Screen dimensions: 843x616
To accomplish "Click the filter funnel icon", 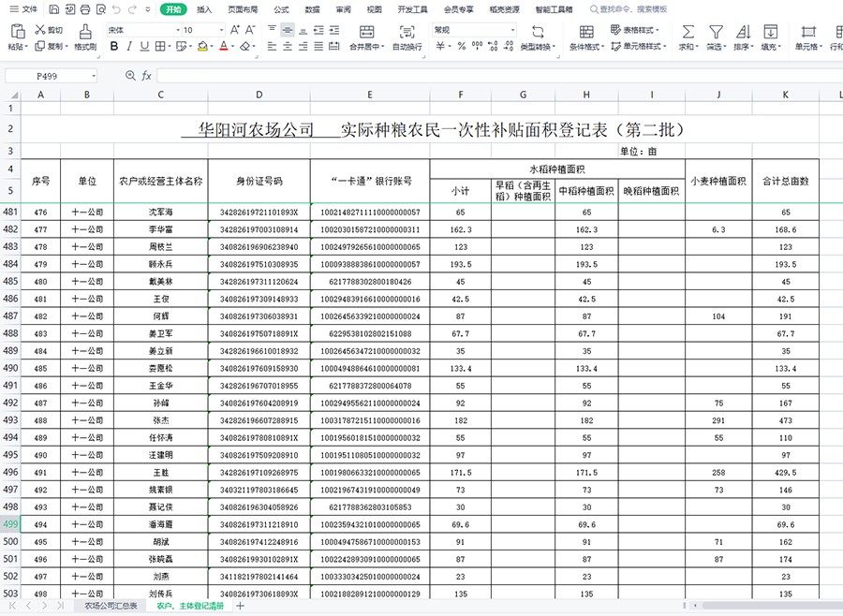I will click(x=716, y=31).
